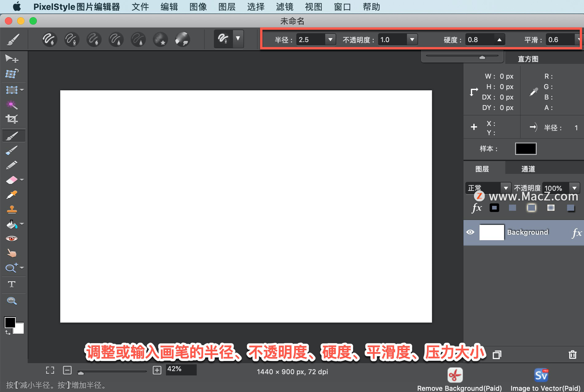Click the 42% zoom field
Screen dimensions: 584x392
click(x=181, y=369)
